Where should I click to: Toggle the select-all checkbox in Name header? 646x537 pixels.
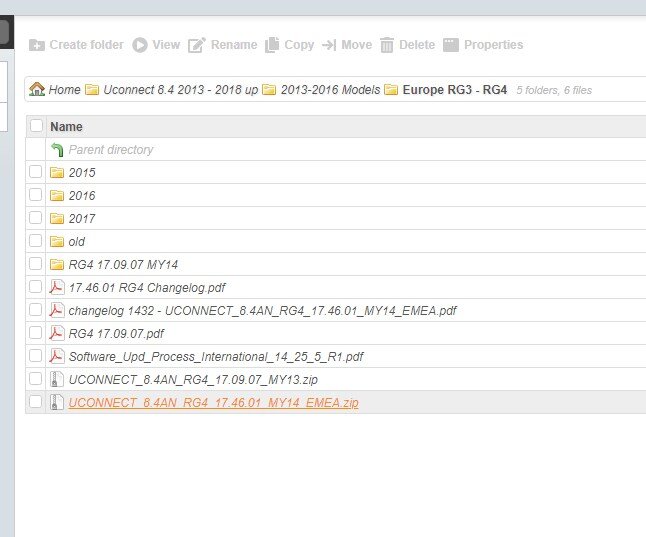pos(36,126)
